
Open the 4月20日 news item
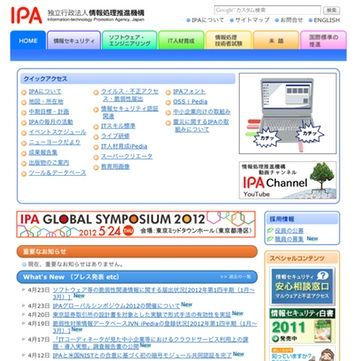(142, 314)
